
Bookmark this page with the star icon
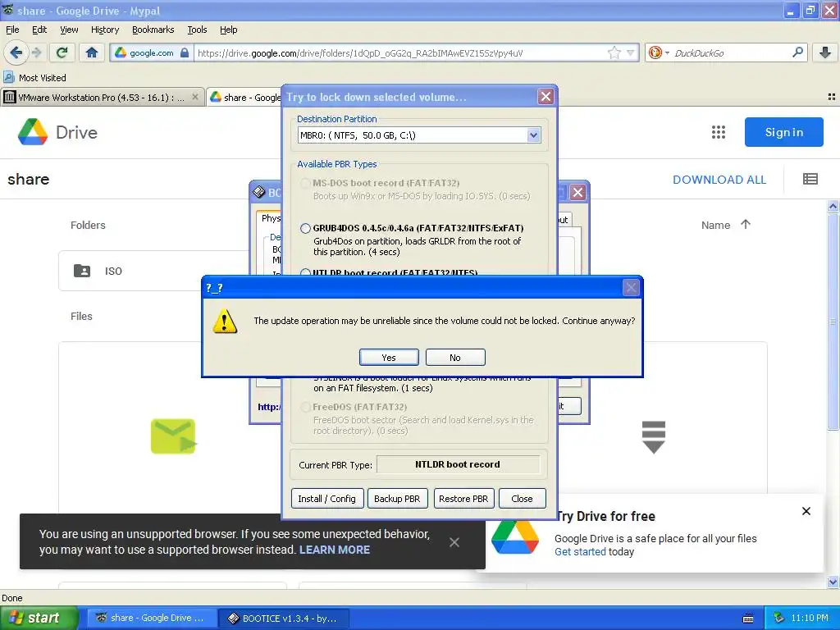(x=614, y=52)
